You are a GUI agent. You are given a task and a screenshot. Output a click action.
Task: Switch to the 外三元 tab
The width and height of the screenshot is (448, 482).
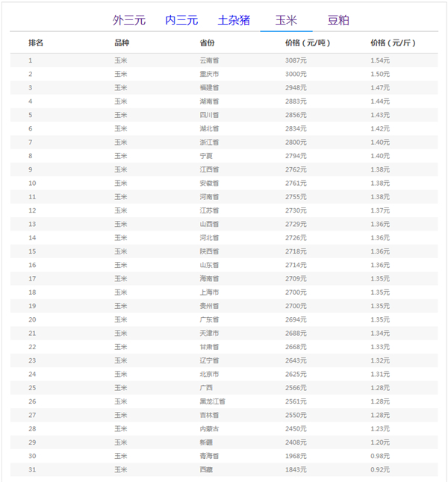129,20
